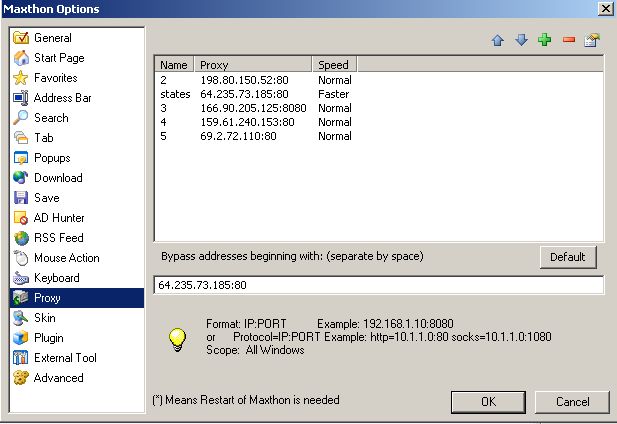Click the Start Page house icon
The width and height of the screenshot is (617, 424).
coord(21,58)
